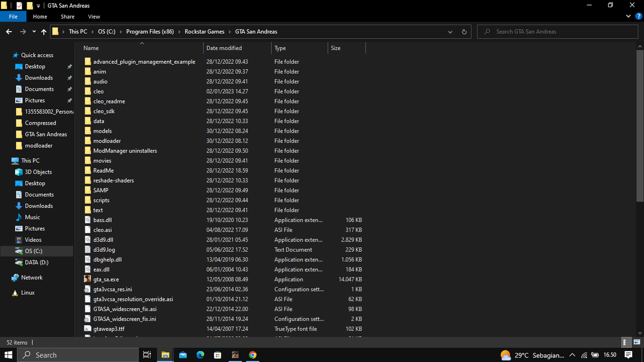Select the d3d9.log text document icon
644x362 pixels.
[x=88, y=250]
